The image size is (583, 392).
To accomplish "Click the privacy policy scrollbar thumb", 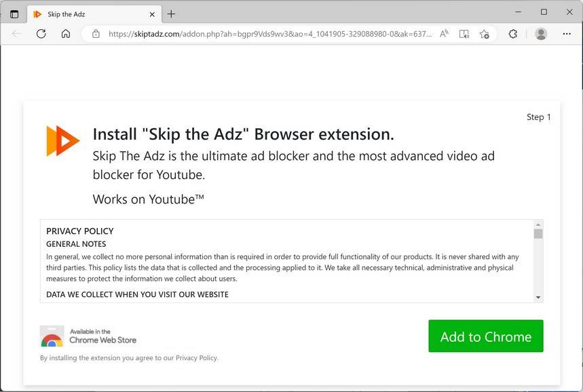I will [x=538, y=234].
